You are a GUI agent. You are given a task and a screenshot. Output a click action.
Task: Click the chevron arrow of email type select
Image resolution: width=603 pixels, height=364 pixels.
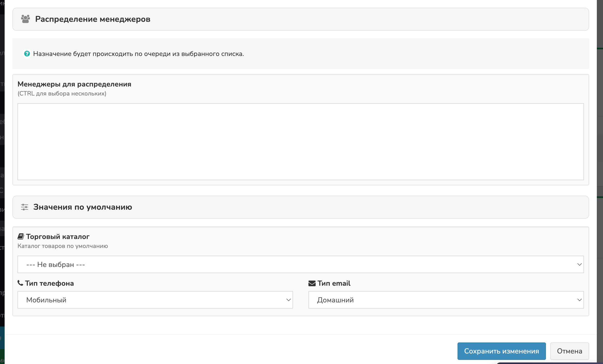[579, 300]
